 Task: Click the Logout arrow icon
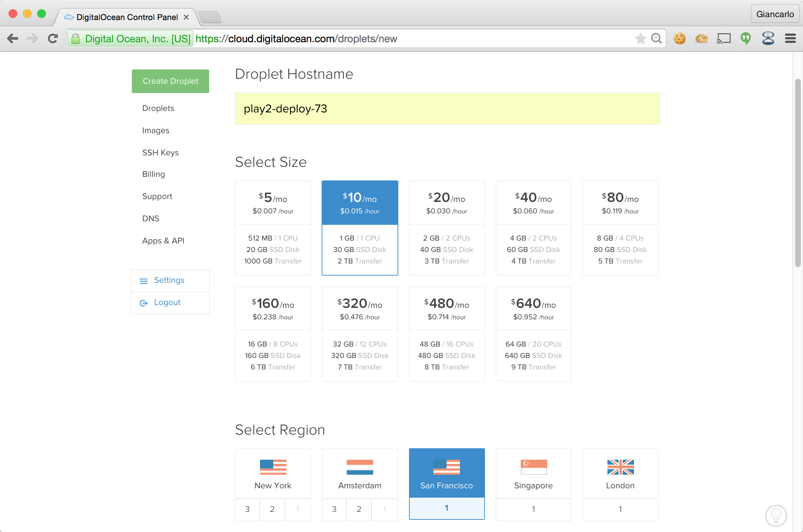(x=144, y=303)
